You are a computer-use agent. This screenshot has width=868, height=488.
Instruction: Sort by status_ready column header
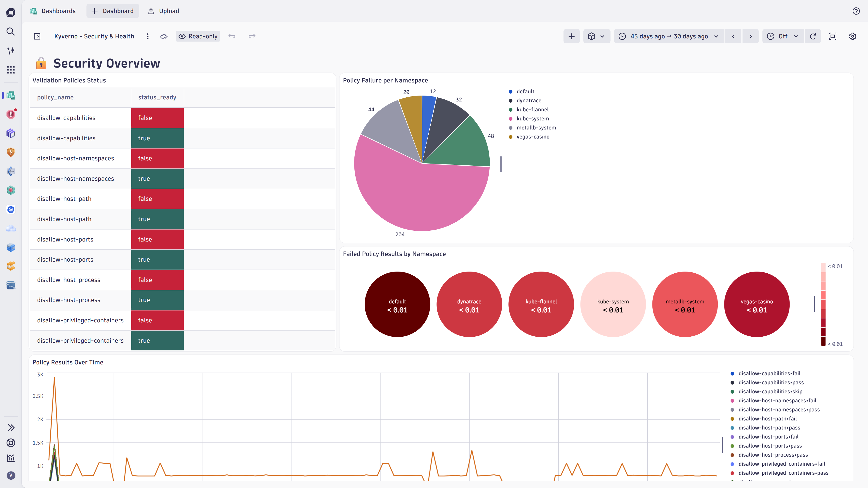point(157,97)
